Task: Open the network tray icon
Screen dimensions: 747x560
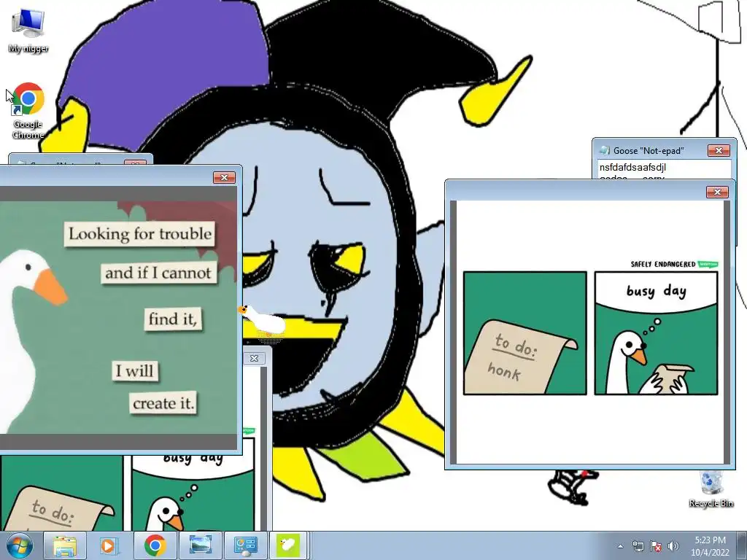Action: (638, 546)
